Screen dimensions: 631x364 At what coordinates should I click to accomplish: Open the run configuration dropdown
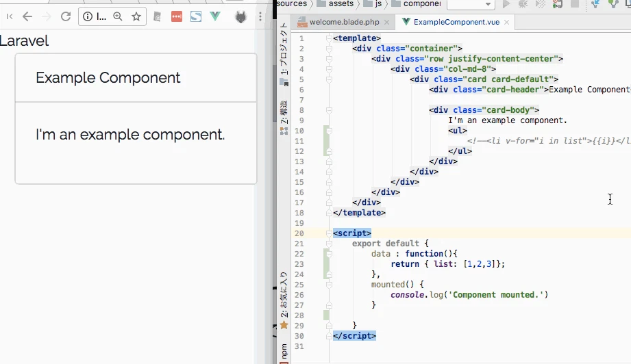pyautogui.click(x=471, y=4)
